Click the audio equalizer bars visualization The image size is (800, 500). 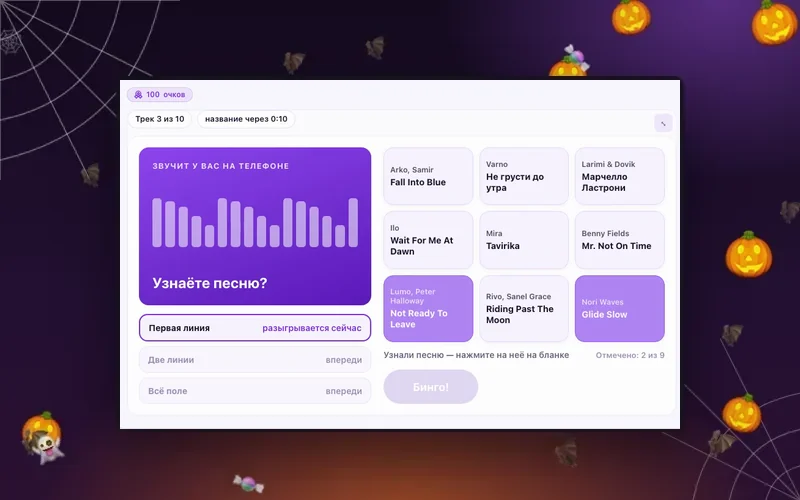255,222
